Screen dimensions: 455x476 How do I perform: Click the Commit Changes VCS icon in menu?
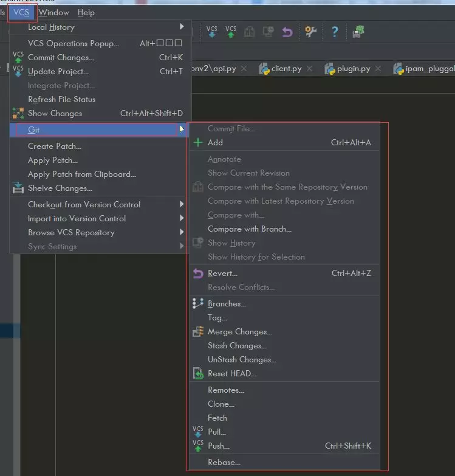coord(18,57)
